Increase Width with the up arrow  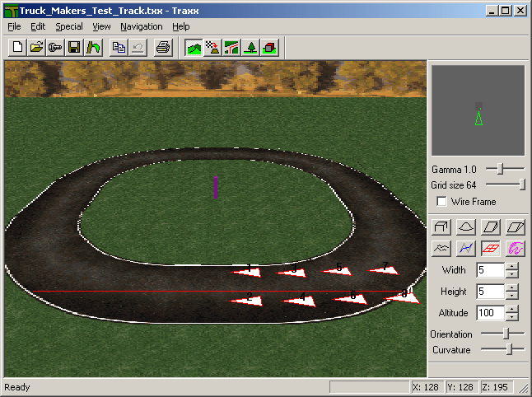pos(512,266)
